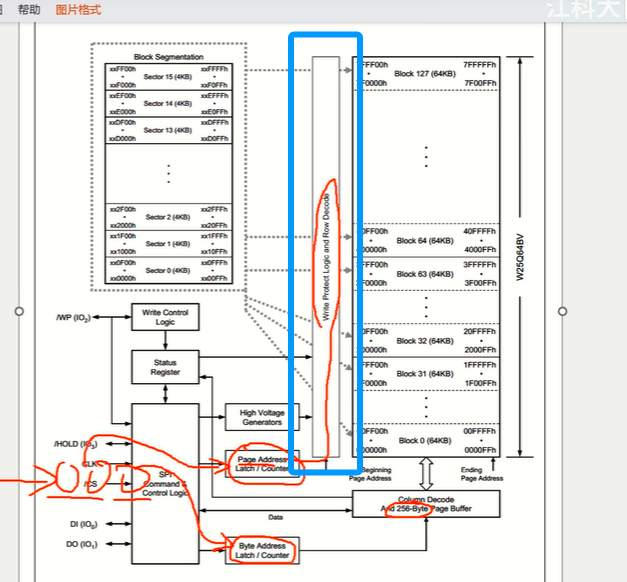
Task: Click the Sector 1 (4KB) label
Action: click(168, 244)
